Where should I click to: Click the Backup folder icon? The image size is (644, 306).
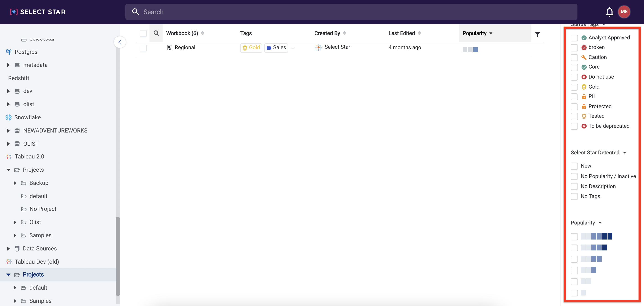point(24,183)
